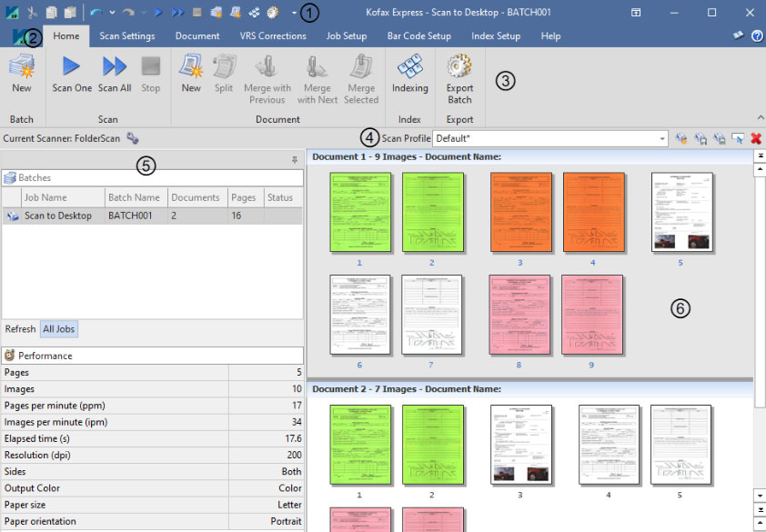Click the Scan One play icon

click(72, 67)
